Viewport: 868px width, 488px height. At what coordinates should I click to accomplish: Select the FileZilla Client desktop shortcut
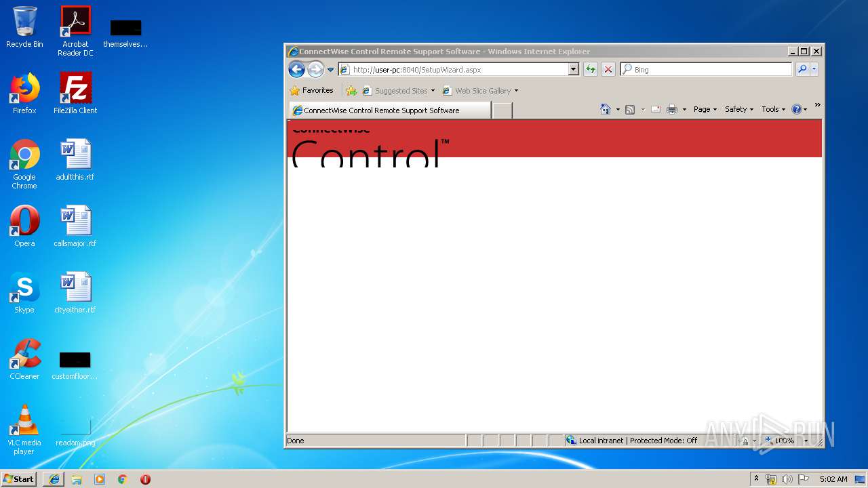75,94
